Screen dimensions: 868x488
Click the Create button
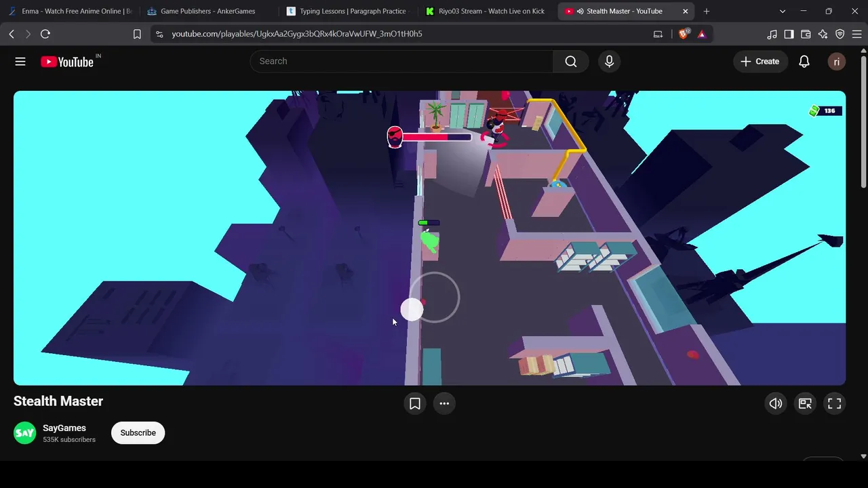[x=760, y=62]
